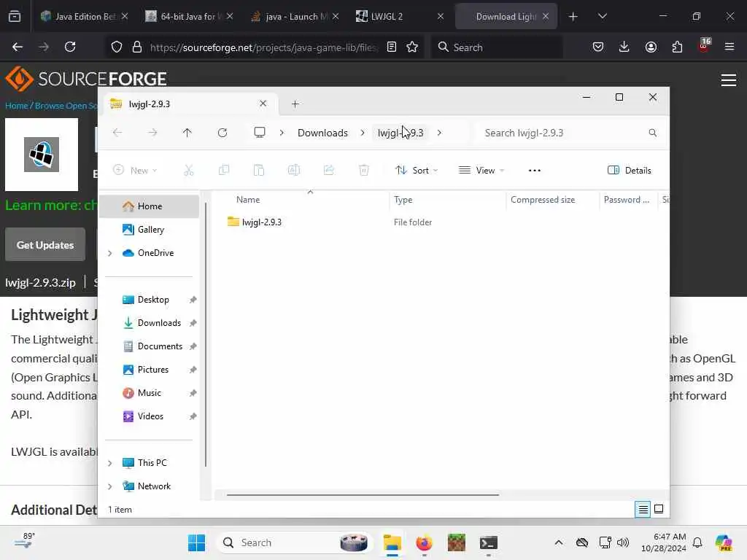
Task: Open the Sort dropdown menu
Action: click(x=417, y=171)
